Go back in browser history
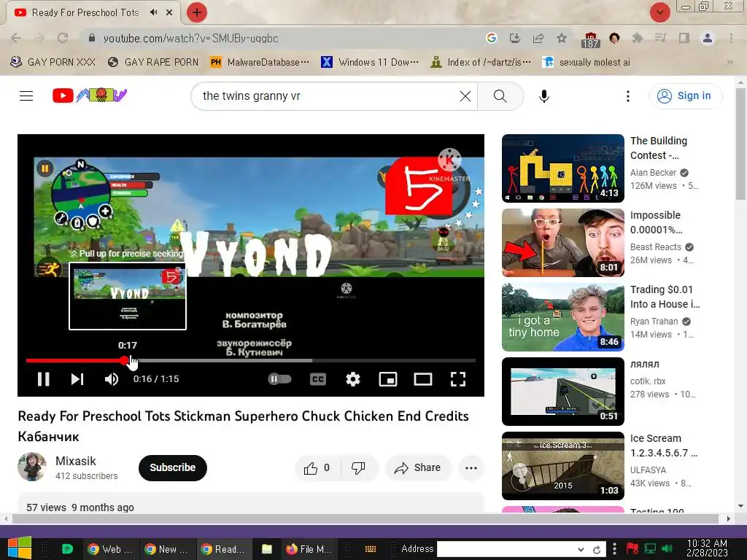The height and width of the screenshot is (560, 747). point(16,38)
